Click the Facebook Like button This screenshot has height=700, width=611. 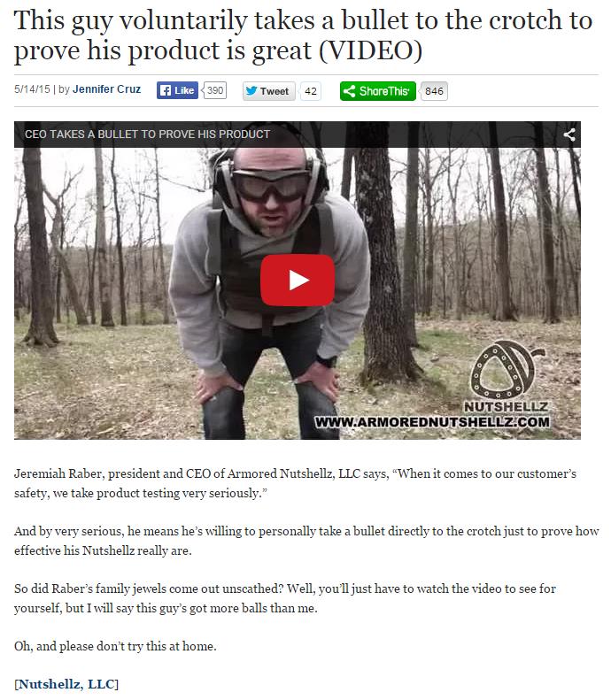(x=177, y=90)
